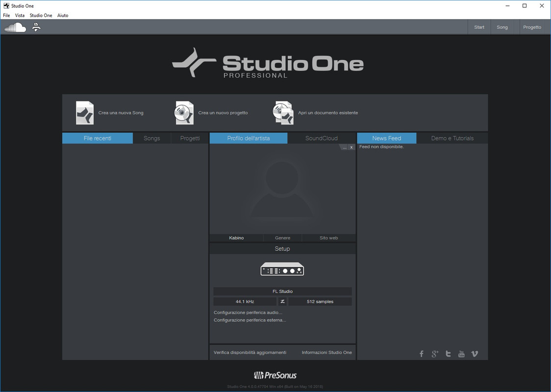Click Crea una nuova Song
Screen dimensions: 551x392
point(121,113)
